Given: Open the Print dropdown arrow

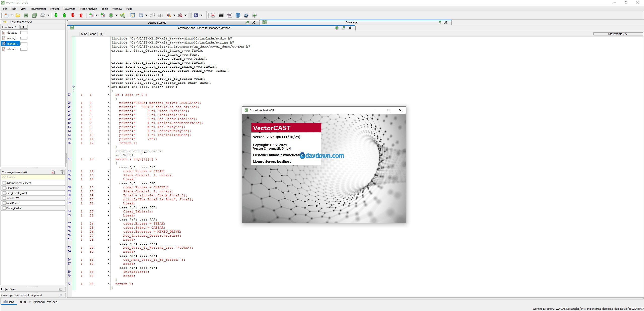Looking at the screenshot, I should click(x=48, y=15).
